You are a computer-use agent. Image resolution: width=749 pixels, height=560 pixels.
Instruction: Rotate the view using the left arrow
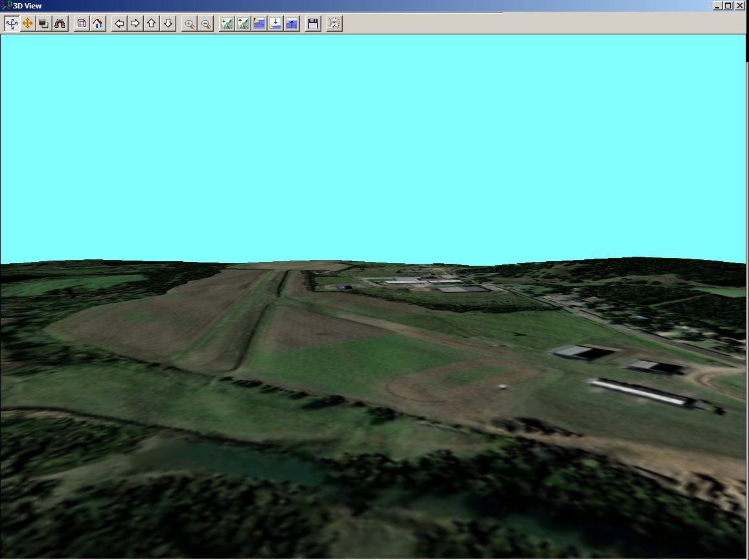[x=119, y=23]
